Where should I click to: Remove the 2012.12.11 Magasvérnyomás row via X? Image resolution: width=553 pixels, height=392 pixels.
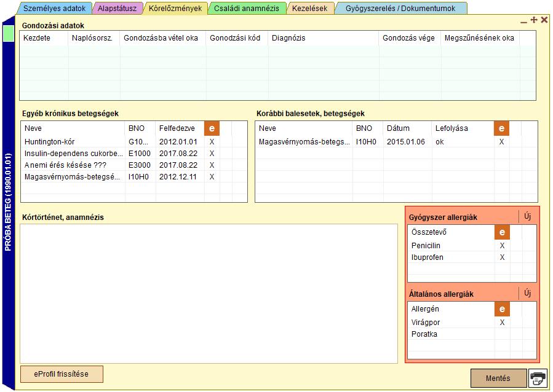(x=212, y=177)
